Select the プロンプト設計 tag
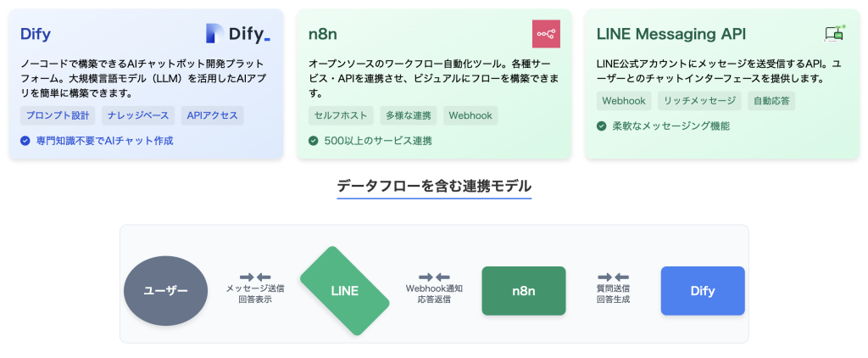Viewport: 868px width, 358px height. tap(58, 115)
